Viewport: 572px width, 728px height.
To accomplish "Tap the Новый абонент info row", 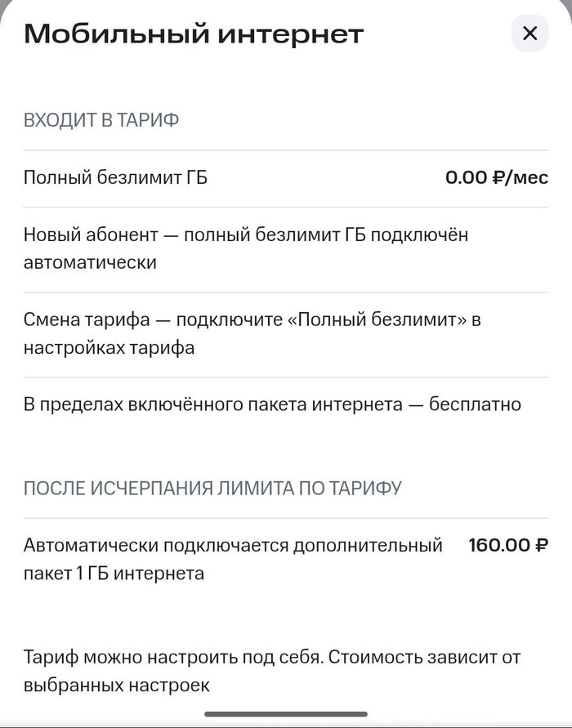I will coord(245,248).
